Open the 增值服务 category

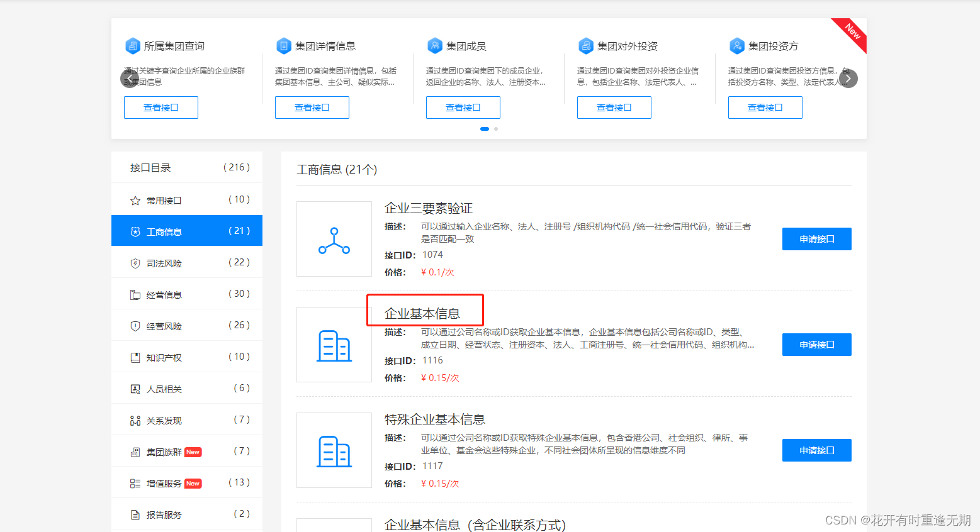[187, 482]
